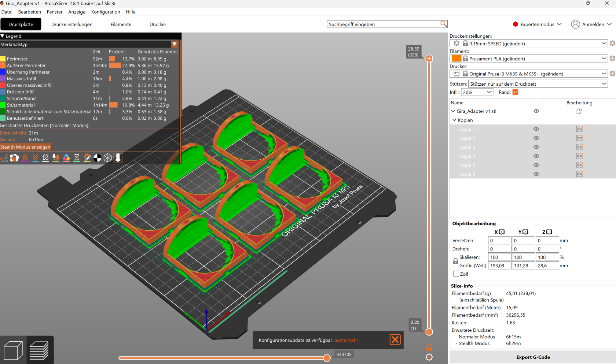Toggle deretractions display icon
Viewport: 616px width, 364px height.
click(35, 158)
